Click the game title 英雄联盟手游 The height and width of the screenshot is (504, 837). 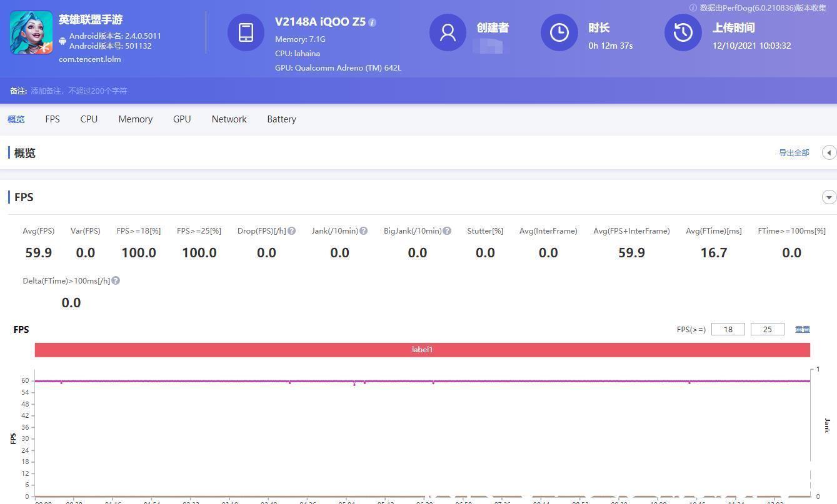91,19
